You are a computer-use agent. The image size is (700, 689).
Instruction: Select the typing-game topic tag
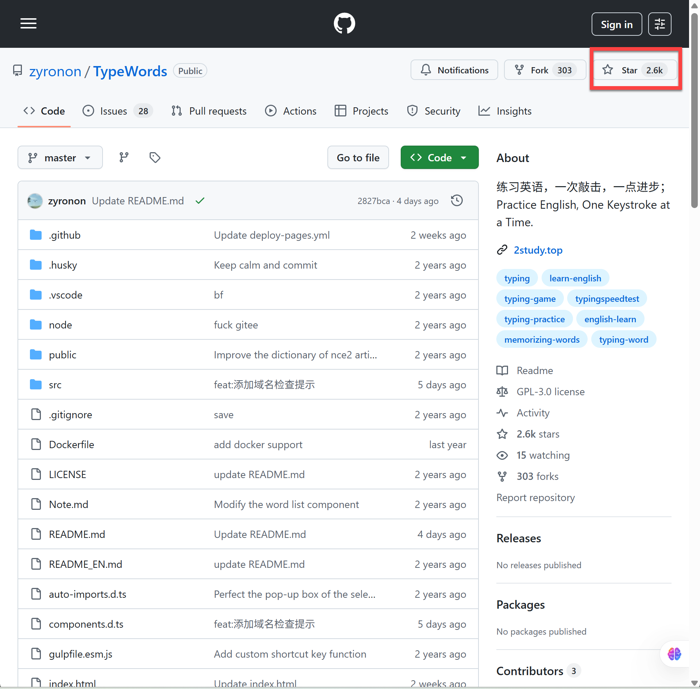[529, 299]
